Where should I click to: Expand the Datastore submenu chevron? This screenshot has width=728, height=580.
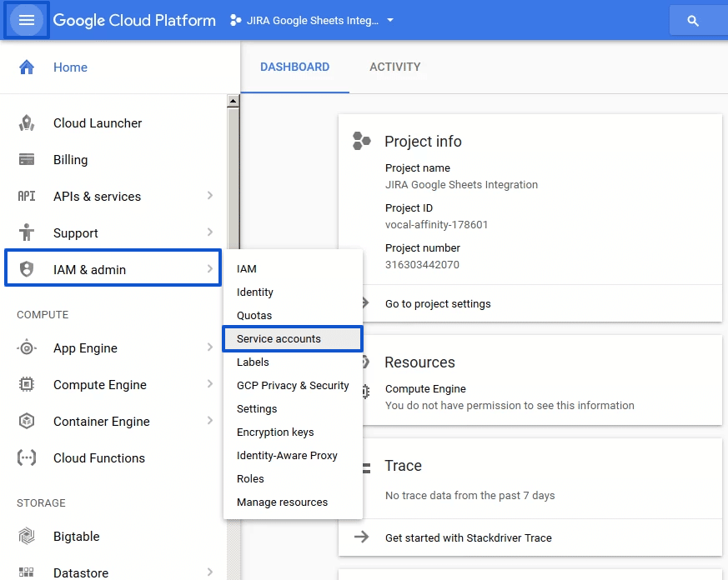click(x=210, y=572)
